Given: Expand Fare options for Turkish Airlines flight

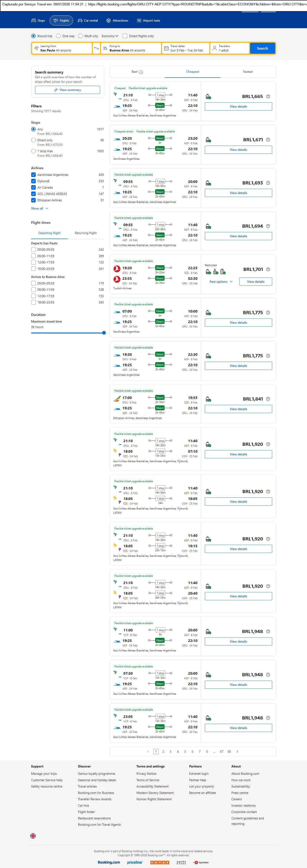Looking at the screenshot, I should click(x=220, y=282).
